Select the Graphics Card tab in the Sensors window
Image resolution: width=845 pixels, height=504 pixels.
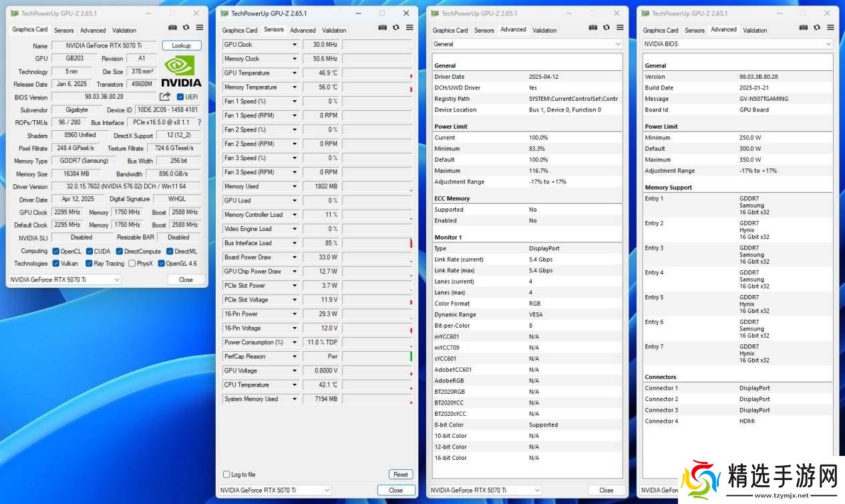239,30
